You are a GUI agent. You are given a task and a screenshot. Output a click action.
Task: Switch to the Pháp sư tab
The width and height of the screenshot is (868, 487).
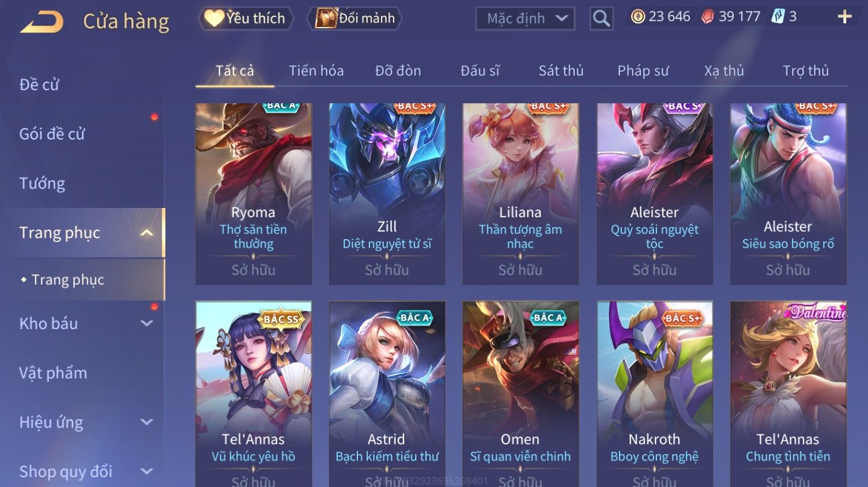(x=643, y=71)
